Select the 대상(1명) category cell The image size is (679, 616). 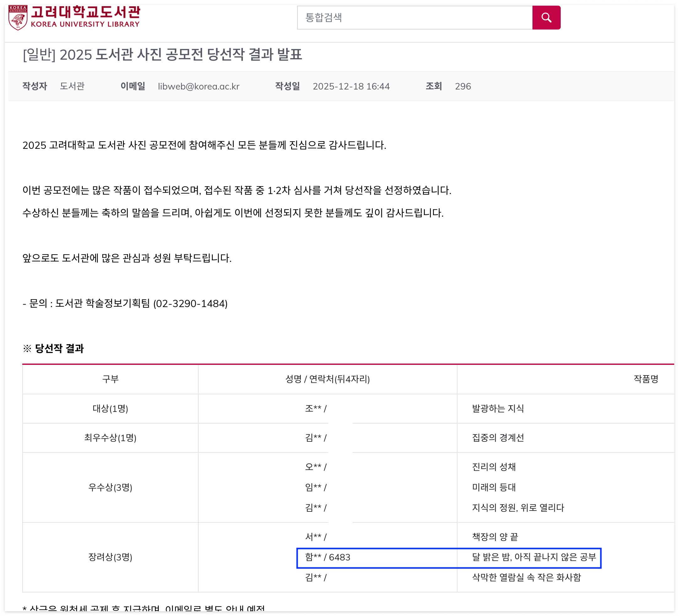pyautogui.click(x=110, y=408)
